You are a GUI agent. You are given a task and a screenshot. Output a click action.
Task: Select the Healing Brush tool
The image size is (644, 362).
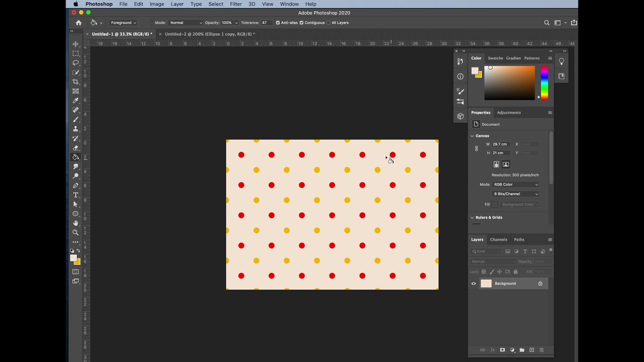(x=75, y=110)
